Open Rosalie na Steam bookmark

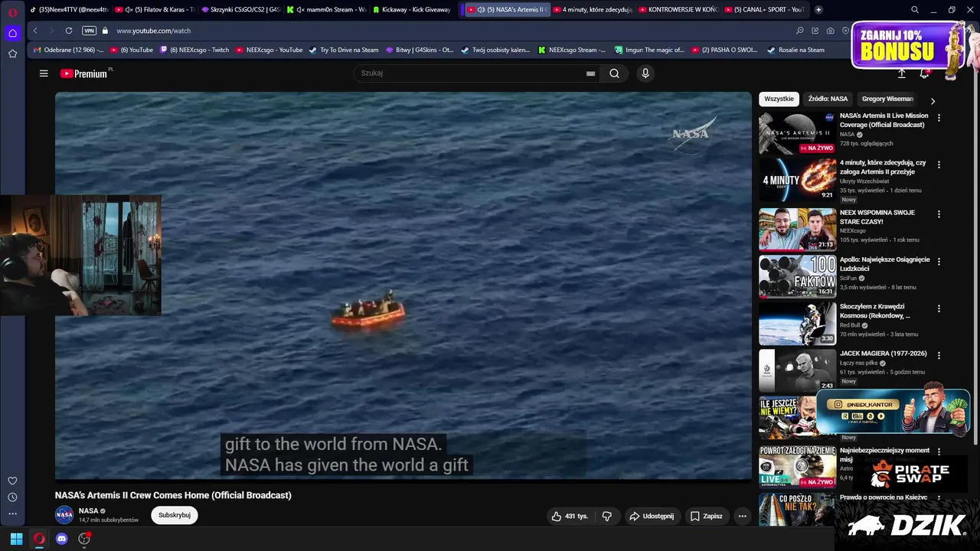795,50
